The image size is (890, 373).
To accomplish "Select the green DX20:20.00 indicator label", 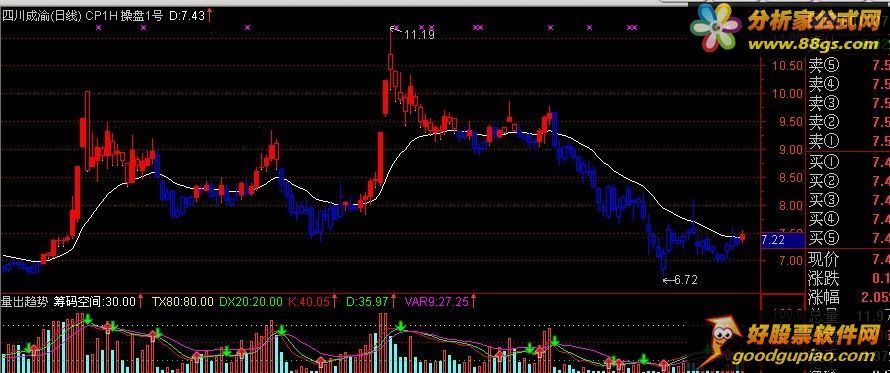I will (250, 301).
